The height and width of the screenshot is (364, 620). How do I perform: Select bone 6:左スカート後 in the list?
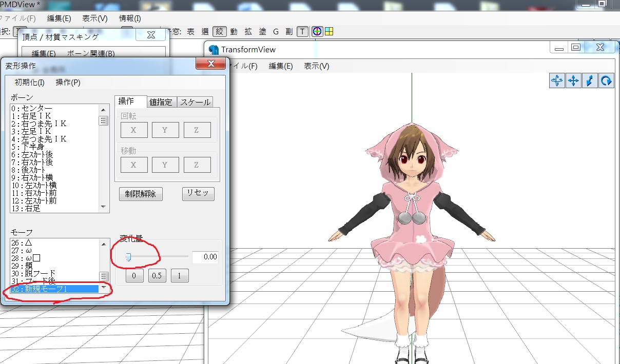pos(54,154)
